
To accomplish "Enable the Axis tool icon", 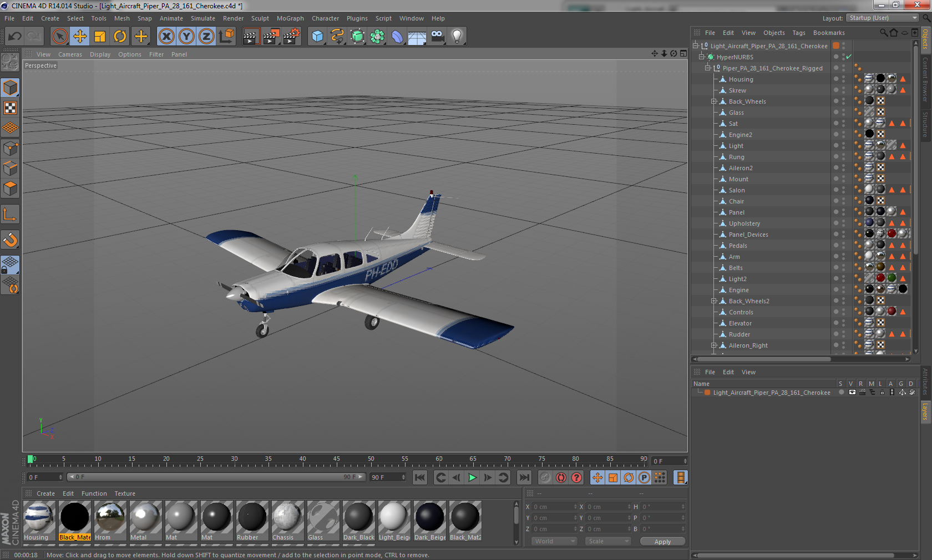I will coord(10,214).
